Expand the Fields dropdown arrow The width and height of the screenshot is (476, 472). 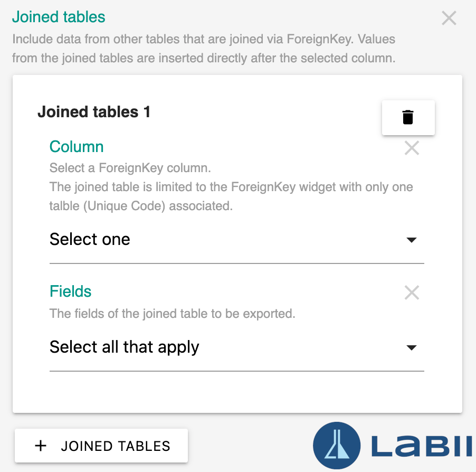pos(411,347)
